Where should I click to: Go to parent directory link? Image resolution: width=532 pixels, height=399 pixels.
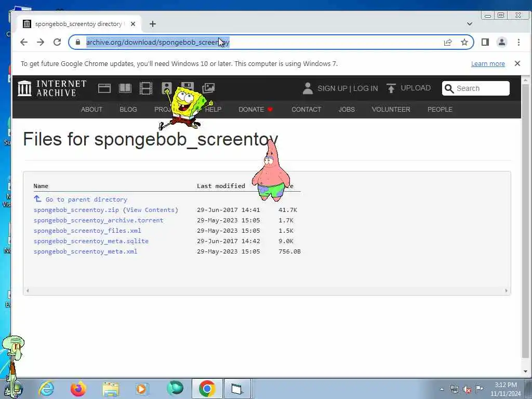click(86, 199)
